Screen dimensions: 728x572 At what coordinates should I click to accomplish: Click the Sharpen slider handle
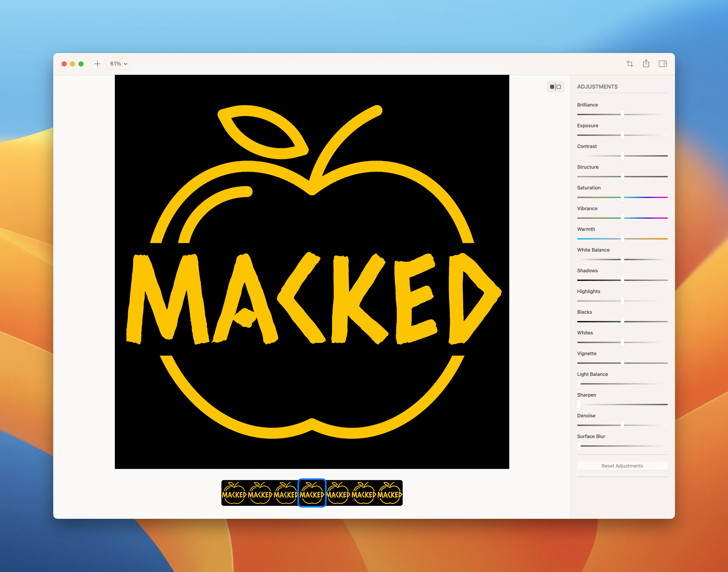point(579,404)
